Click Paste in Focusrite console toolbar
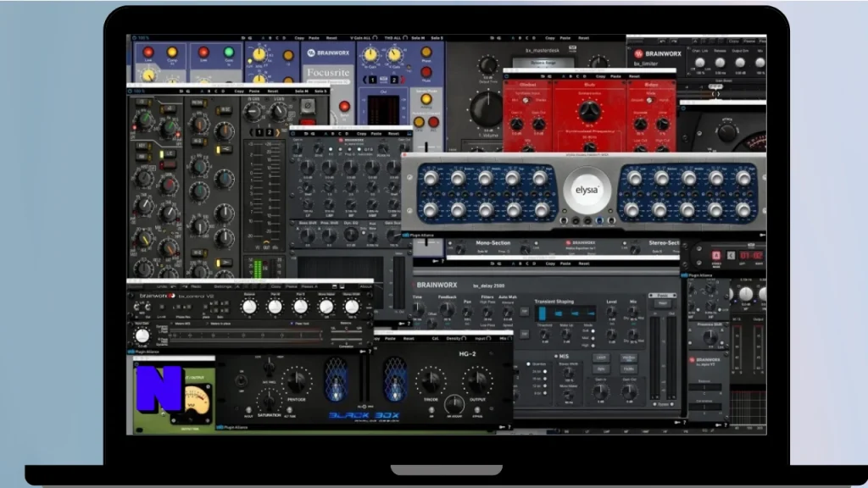 [314, 38]
